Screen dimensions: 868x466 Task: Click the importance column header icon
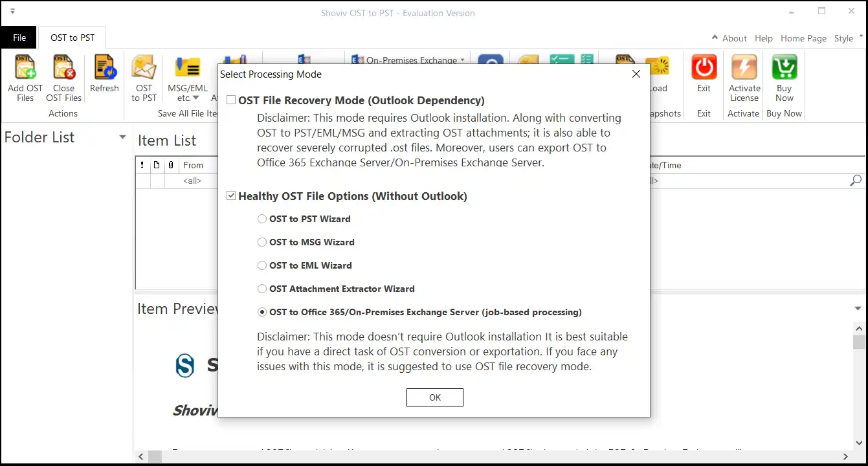pyautogui.click(x=142, y=165)
